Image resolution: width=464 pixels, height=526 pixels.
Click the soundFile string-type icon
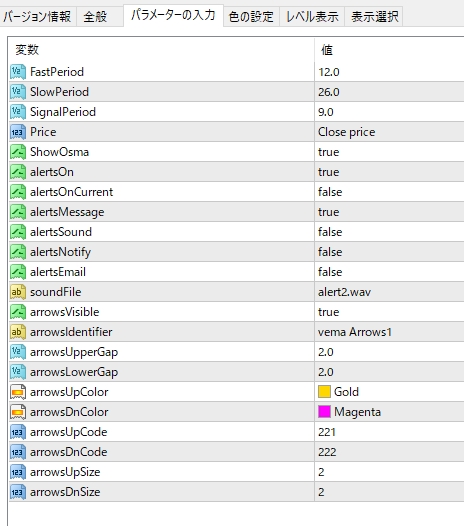(17, 292)
